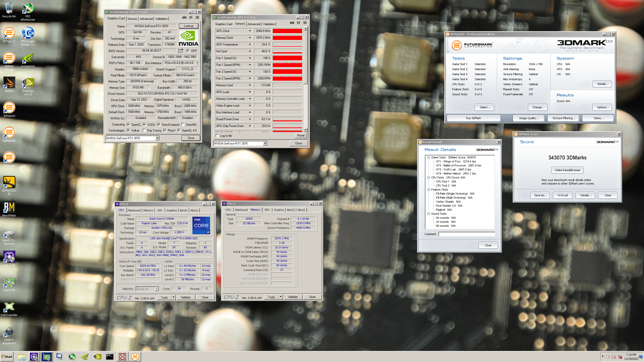This screenshot has height=362, width=644.
Task: Toggle the Vulkan checkbox
Action: [x=128, y=130]
